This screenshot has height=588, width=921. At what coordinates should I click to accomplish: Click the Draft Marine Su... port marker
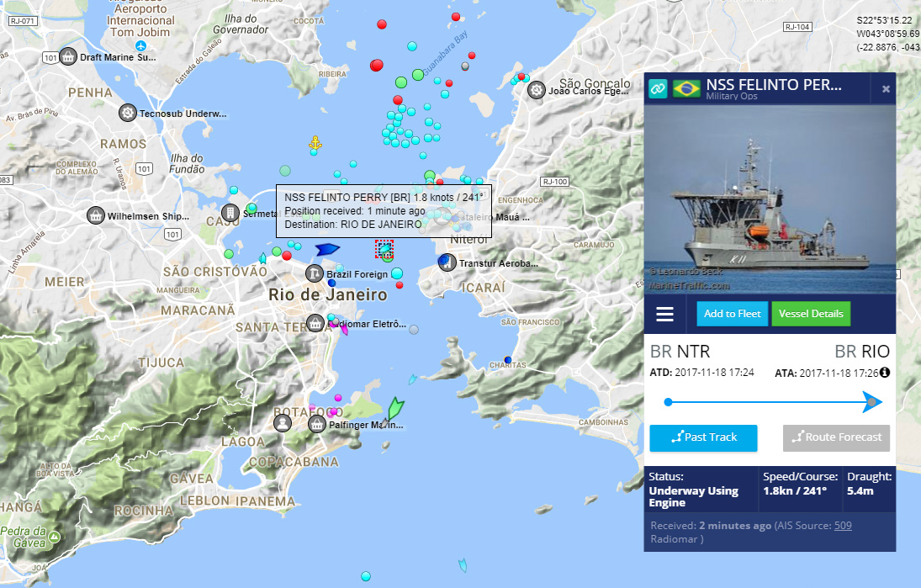click(x=68, y=56)
